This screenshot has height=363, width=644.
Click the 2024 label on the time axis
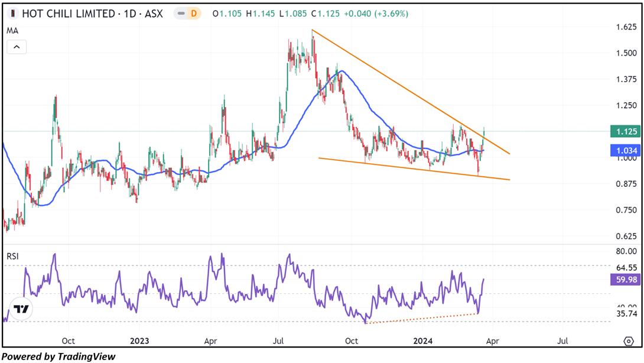coord(422,341)
